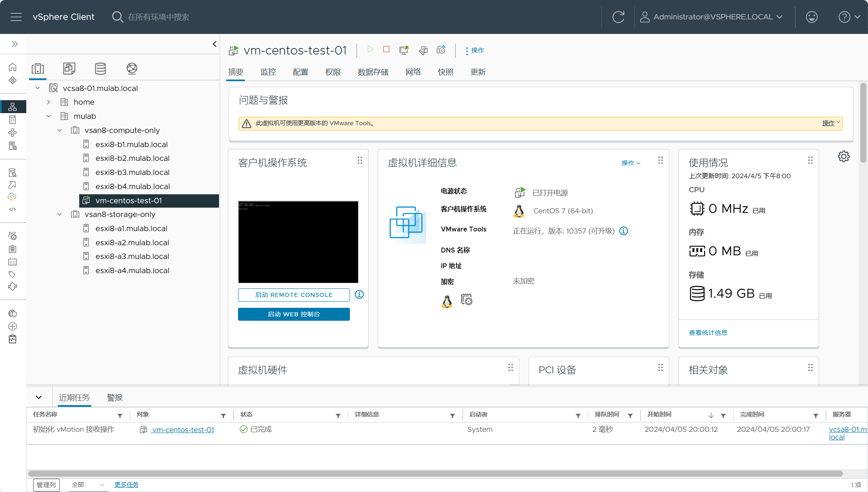Screen dimensions: 868x492
Task: Open 操作 dropdown in the warning banner
Action: coord(831,123)
